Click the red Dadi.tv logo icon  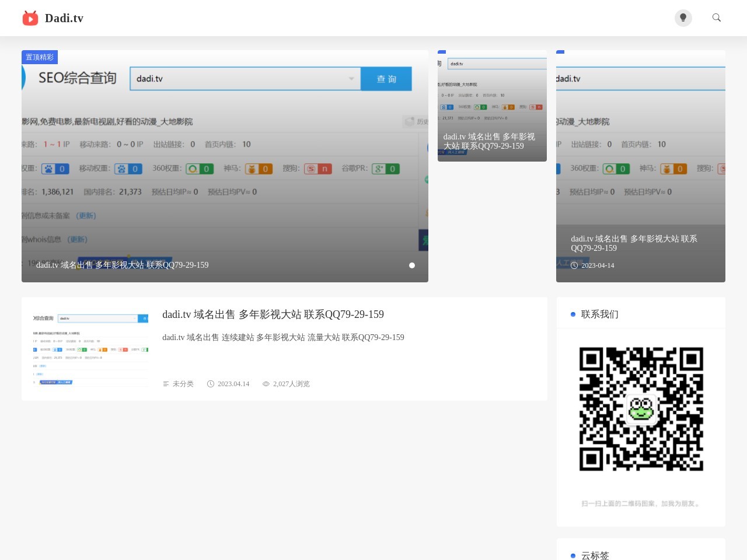tap(30, 18)
